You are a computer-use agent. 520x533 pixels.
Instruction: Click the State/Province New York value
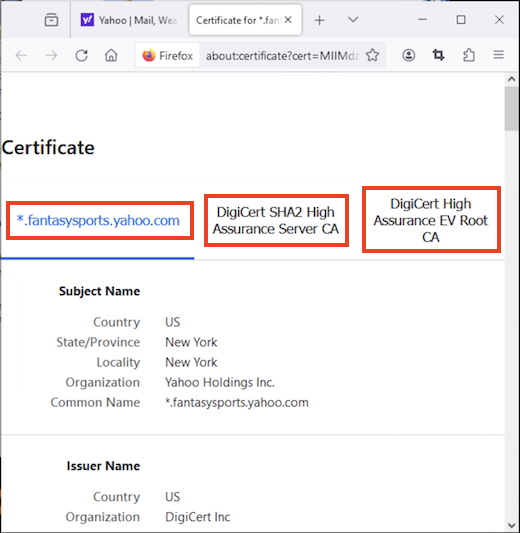[x=191, y=342]
